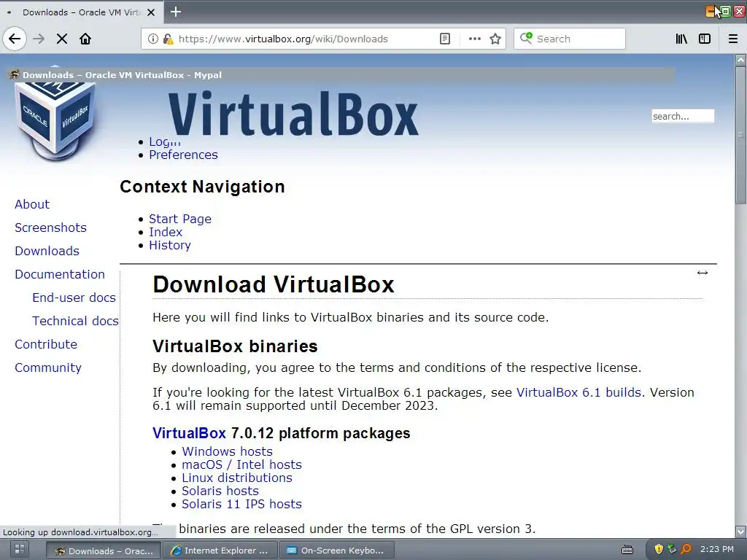Viewport: 747px width, 560px height.
Task: Open the Start Page link
Action: pos(180,219)
